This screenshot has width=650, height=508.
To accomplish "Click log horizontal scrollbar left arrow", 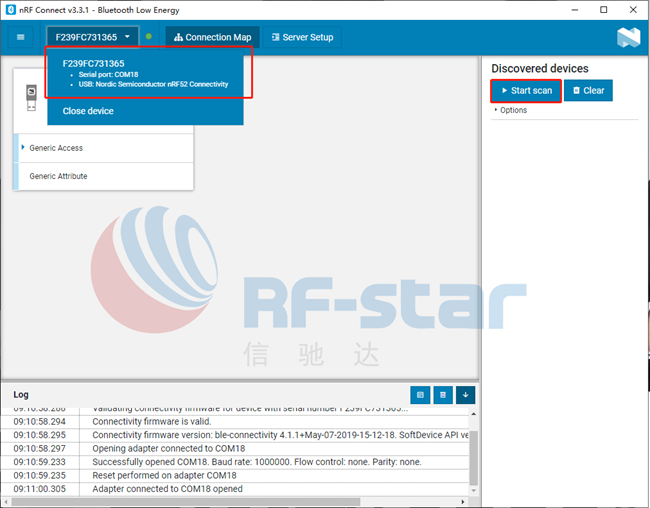I will (6, 502).
